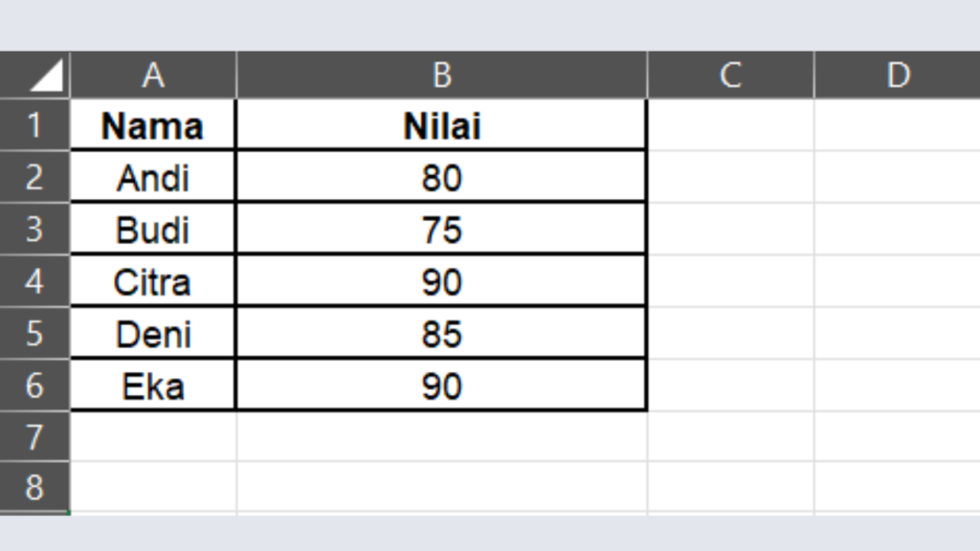The width and height of the screenshot is (980, 551).
Task: Select the cell containing Andi
Action: click(153, 178)
